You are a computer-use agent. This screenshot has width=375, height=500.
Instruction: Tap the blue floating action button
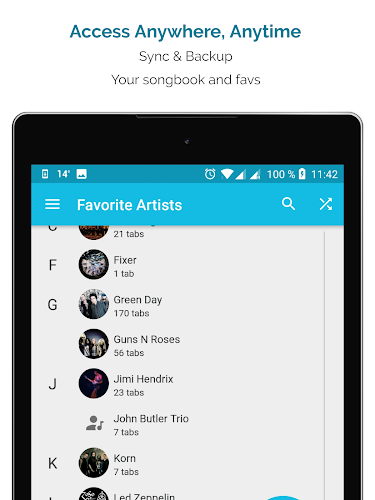[x=283, y=498]
